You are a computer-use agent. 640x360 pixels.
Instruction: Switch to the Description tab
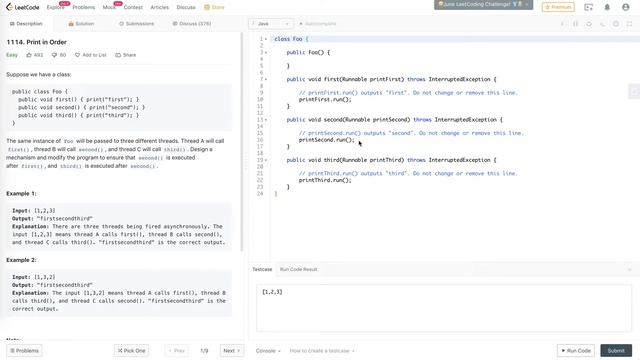[x=26, y=24]
